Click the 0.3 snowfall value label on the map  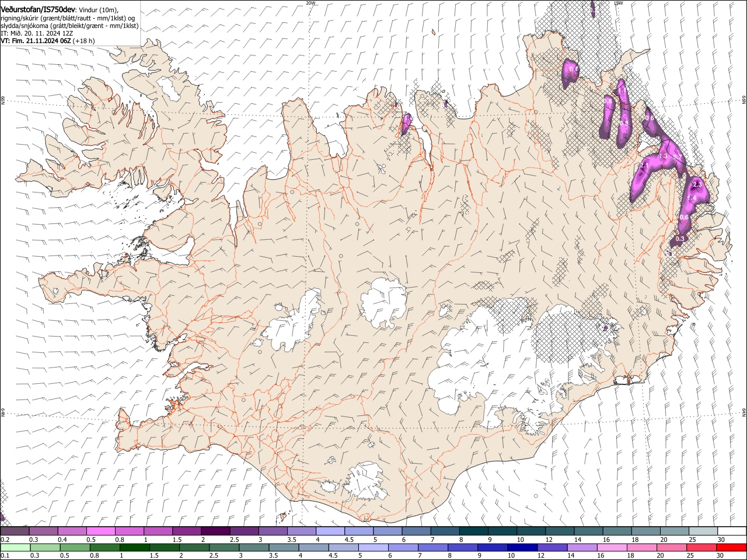click(680, 239)
